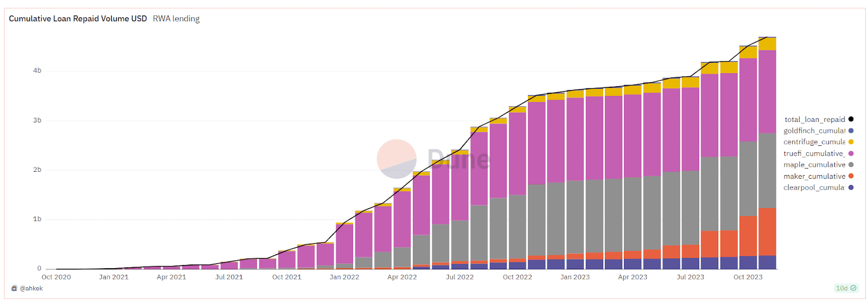The height and width of the screenshot is (304, 868).
Task: Click the black total_loan_repaid legend dot
Action: click(x=851, y=119)
